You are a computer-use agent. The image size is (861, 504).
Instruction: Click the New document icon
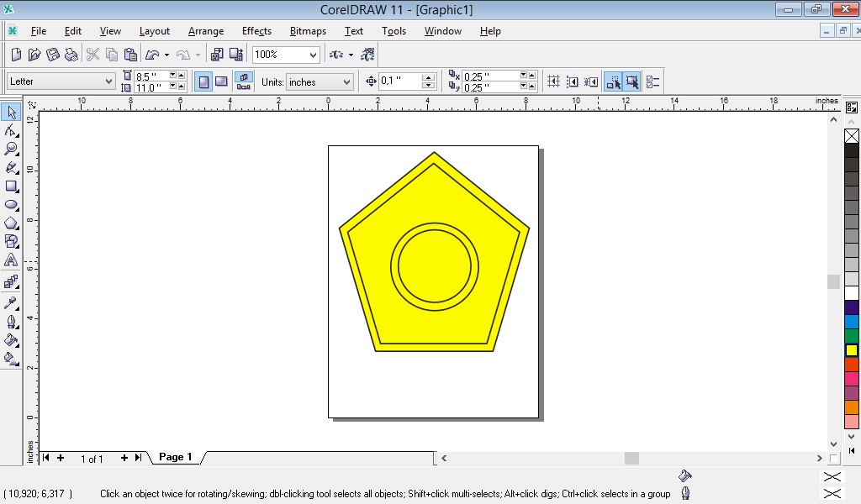tap(17, 55)
